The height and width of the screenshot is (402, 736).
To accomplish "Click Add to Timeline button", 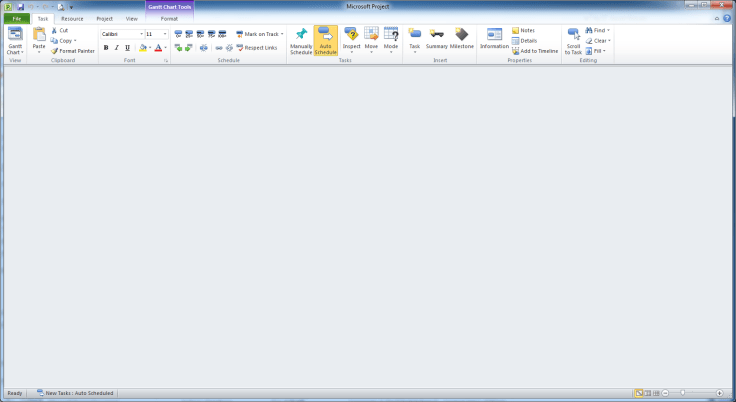I will point(535,51).
